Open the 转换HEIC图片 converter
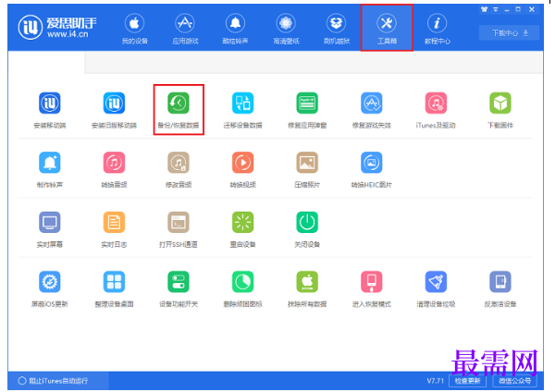The width and height of the screenshot is (555, 392). tap(371, 169)
